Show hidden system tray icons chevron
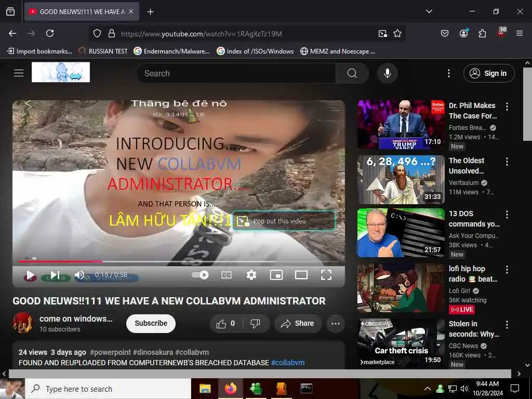The image size is (532, 399). [428, 389]
